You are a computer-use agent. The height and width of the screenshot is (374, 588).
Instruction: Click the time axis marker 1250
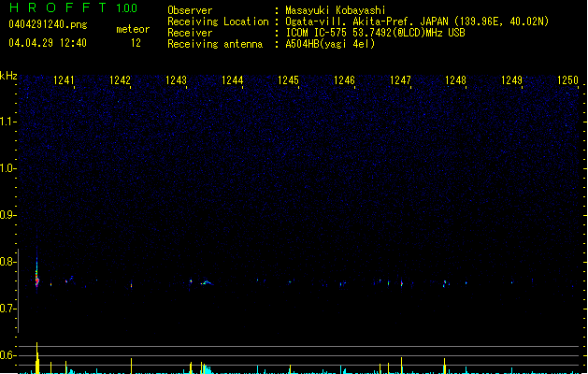coord(567,80)
